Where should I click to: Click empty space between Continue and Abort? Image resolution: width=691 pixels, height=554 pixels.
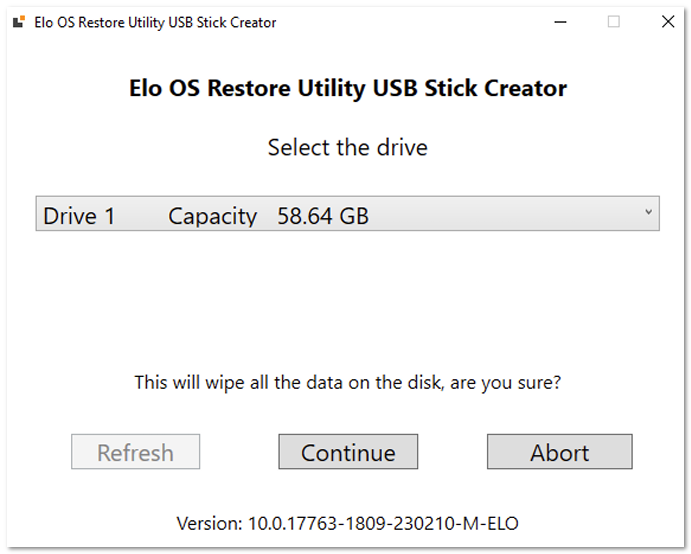pos(452,452)
